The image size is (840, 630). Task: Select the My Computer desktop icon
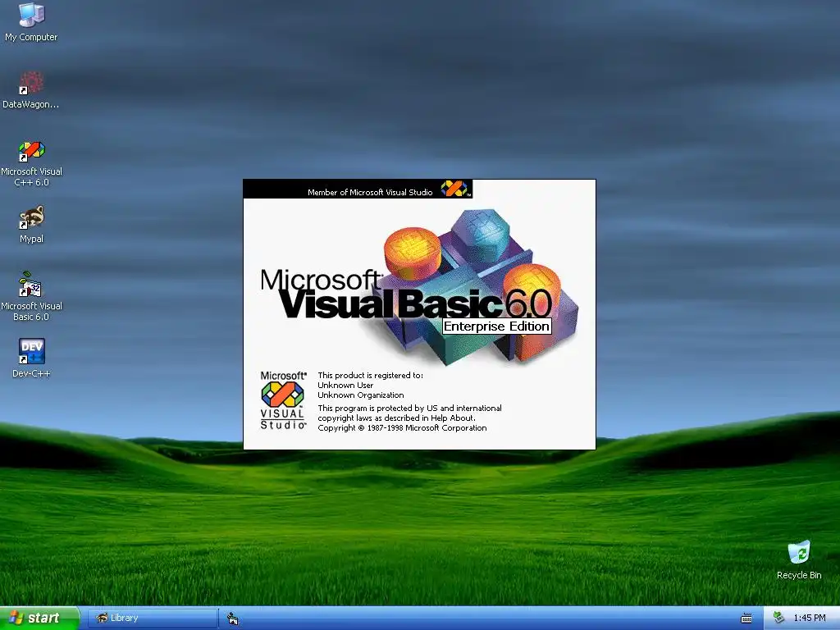[31, 21]
